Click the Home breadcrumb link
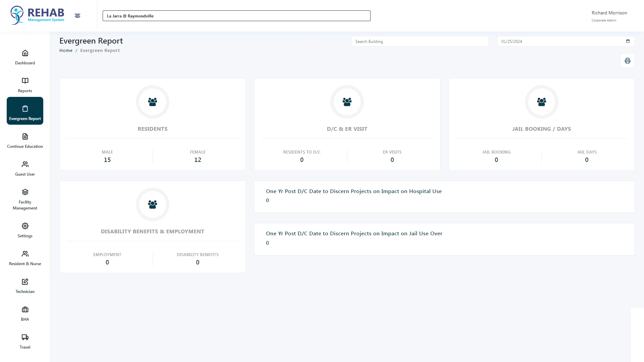The height and width of the screenshot is (362, 644). 66,50
